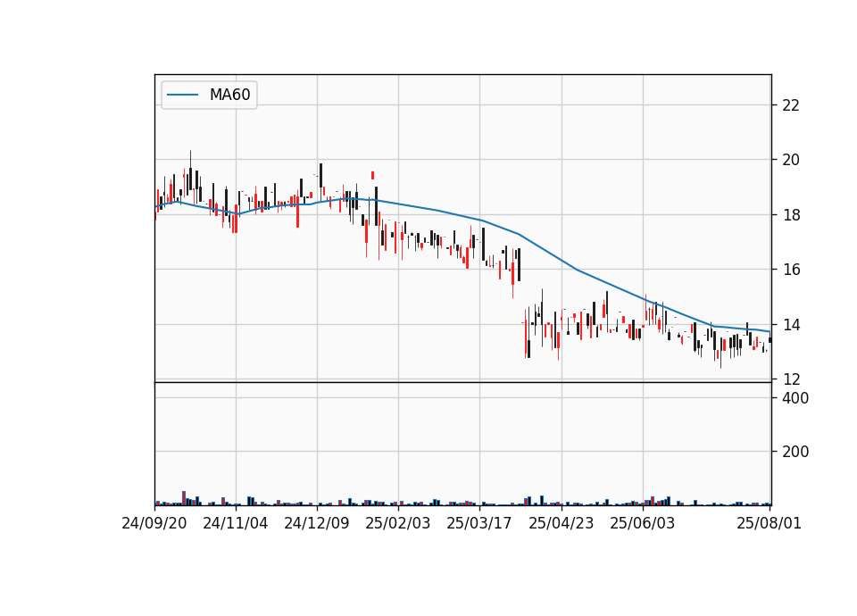Click the blue MA60 legend line sample
This screenshot has height=616, width=857.
pos(182,95)
